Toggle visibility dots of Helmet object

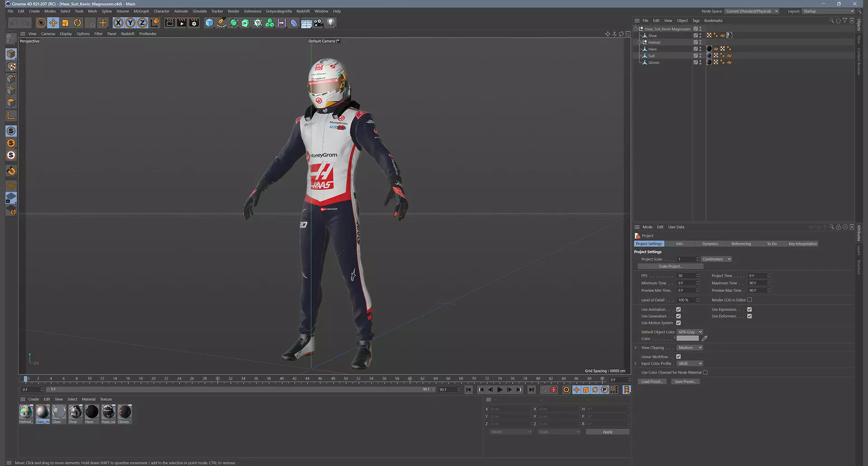pos(700,42)
